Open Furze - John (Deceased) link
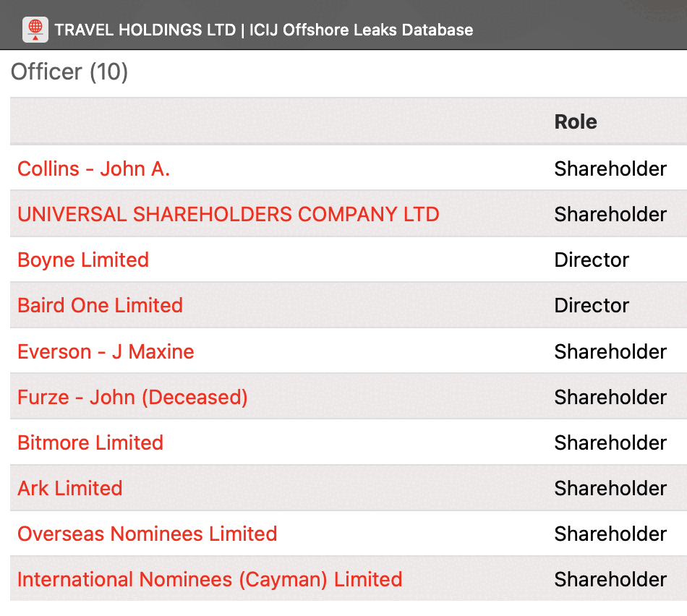 132,397
